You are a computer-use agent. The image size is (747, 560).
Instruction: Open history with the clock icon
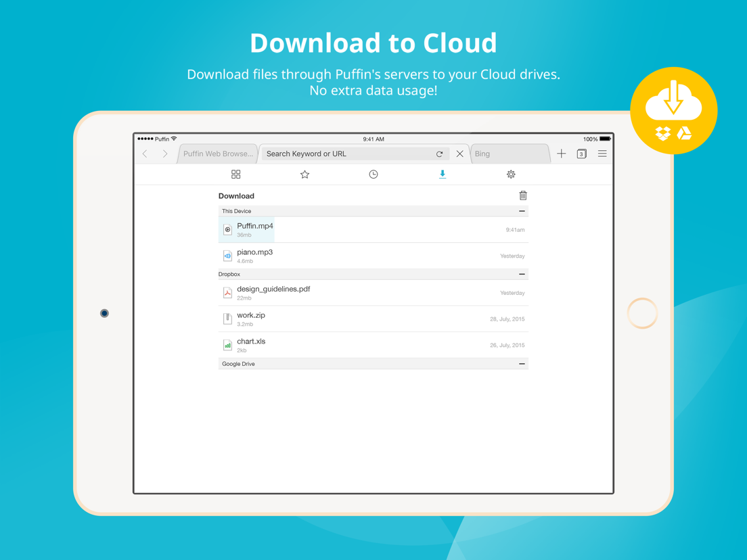pyautogui.click(x=373, y=174)
